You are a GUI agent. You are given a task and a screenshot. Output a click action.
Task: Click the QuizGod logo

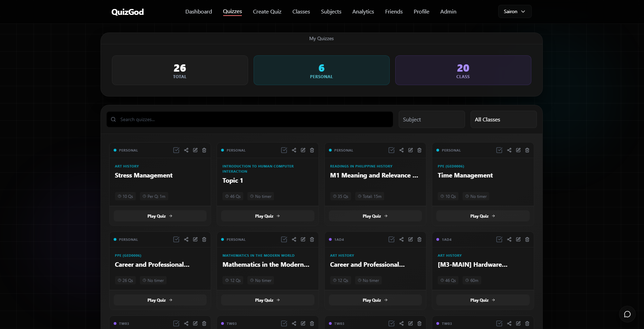click(x=127, y=11)
